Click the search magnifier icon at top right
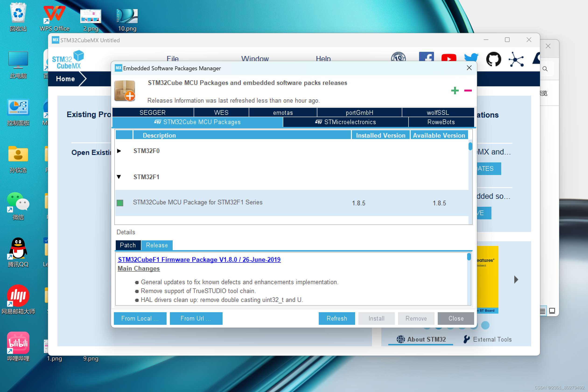 click(x=545, y=69)
